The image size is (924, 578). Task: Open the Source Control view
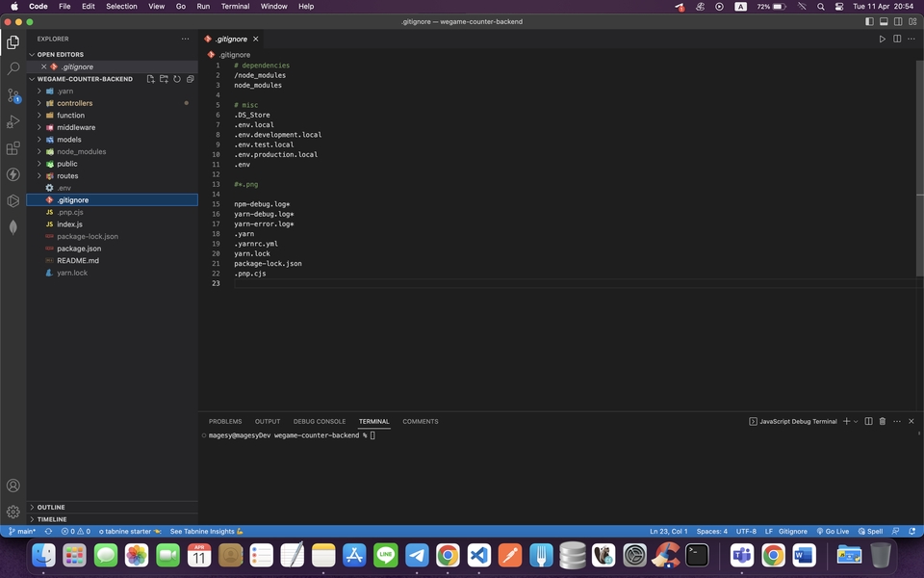click(x=13, y=95)
